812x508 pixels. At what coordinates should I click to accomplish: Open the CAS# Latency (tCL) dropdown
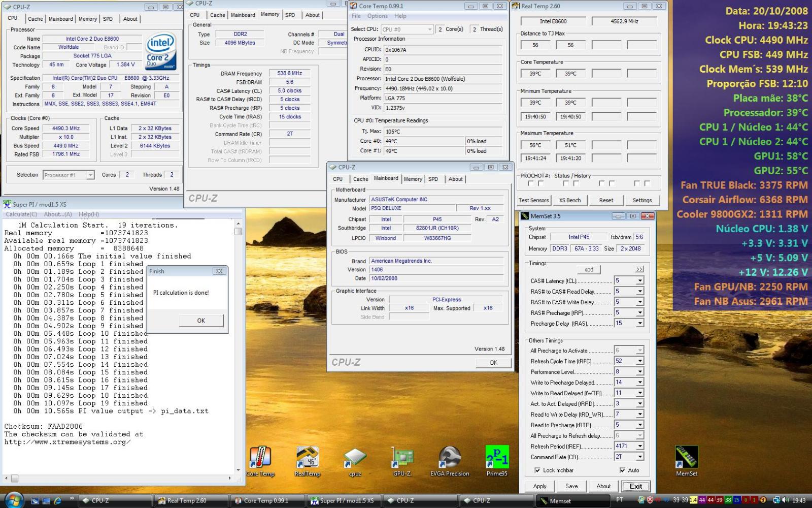point(640,281)
